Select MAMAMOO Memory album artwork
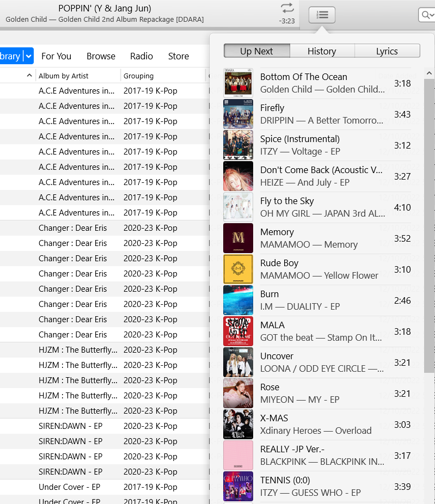The image size is (435, 504). tap(238, 238)
